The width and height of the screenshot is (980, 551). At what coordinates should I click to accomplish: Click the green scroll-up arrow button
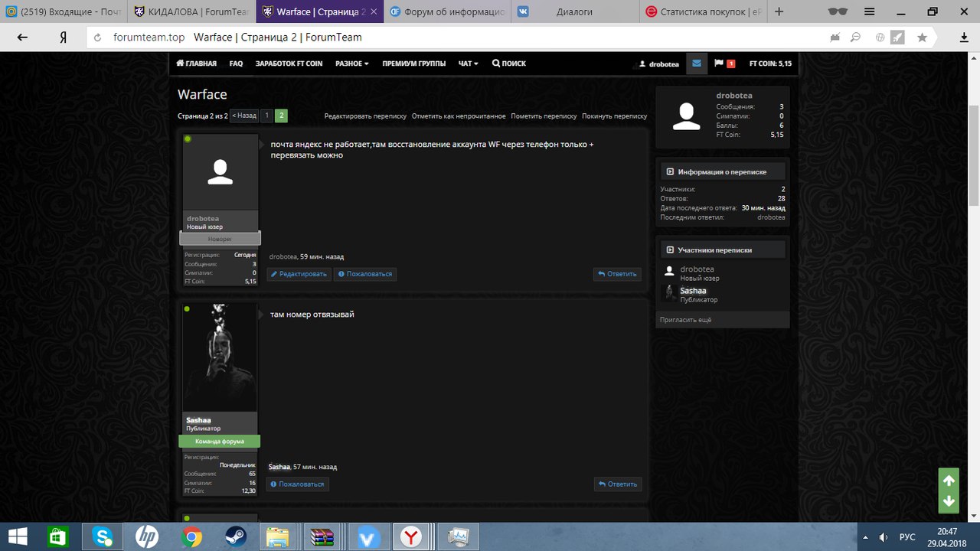coord(949,481)
